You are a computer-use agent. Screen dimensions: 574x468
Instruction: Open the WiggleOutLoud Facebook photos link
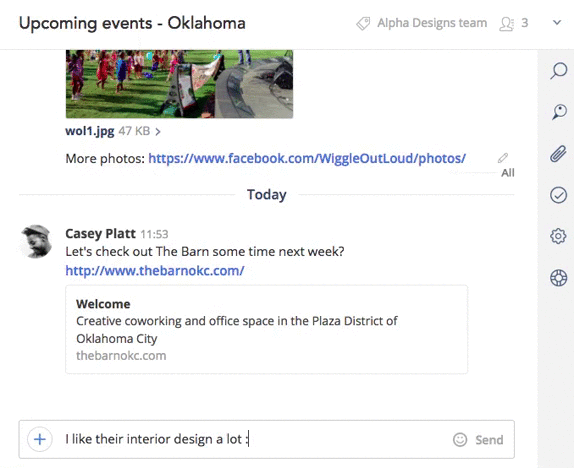point(307,159)
